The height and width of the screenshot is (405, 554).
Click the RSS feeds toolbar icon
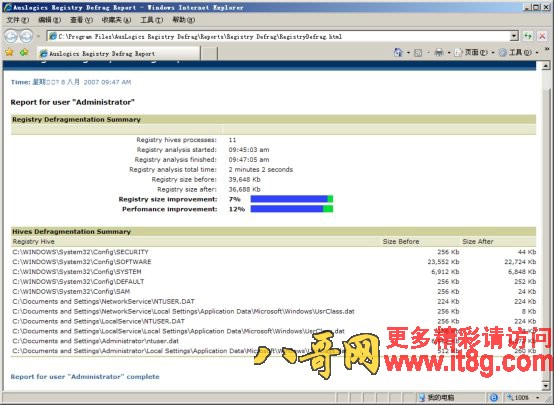(418, 53)
